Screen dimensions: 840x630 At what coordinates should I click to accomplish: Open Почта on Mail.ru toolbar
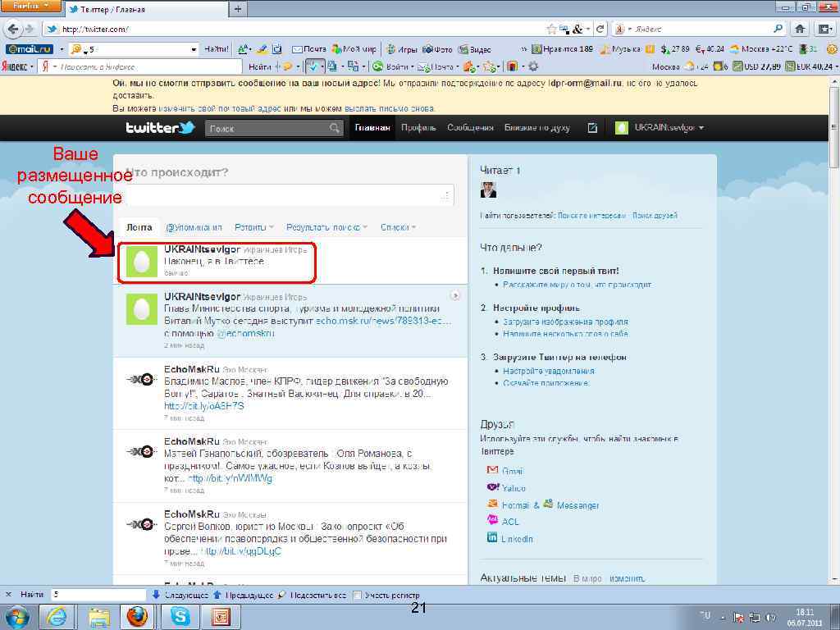pyautogui.click(x=309, y=49)
